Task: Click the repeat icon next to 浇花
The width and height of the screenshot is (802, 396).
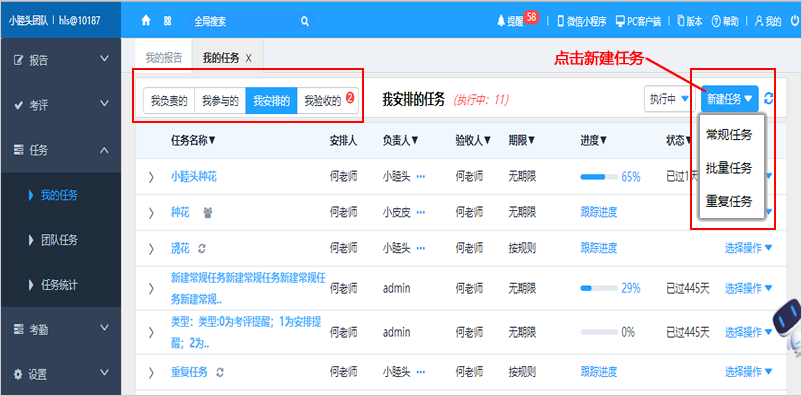Action: pos(202,249)
